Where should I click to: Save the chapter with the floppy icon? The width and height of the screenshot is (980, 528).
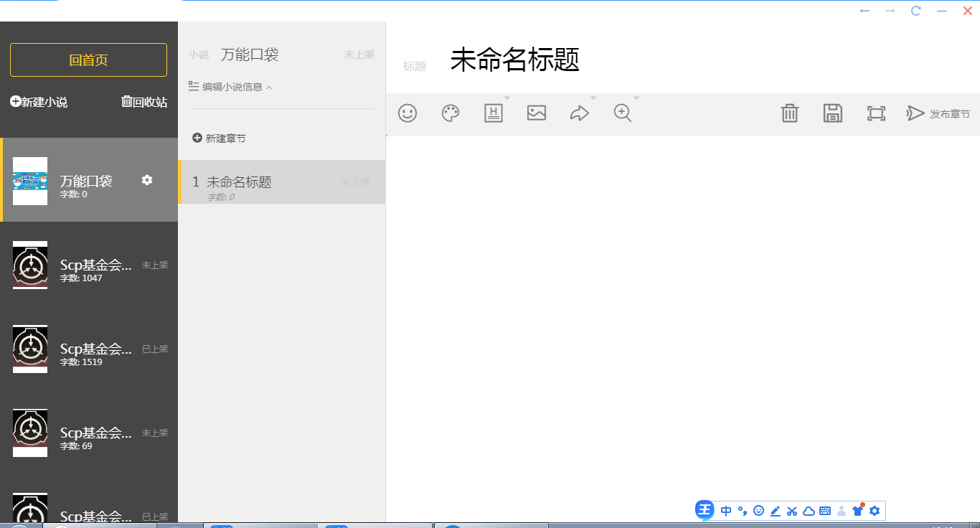coord(833,113)
